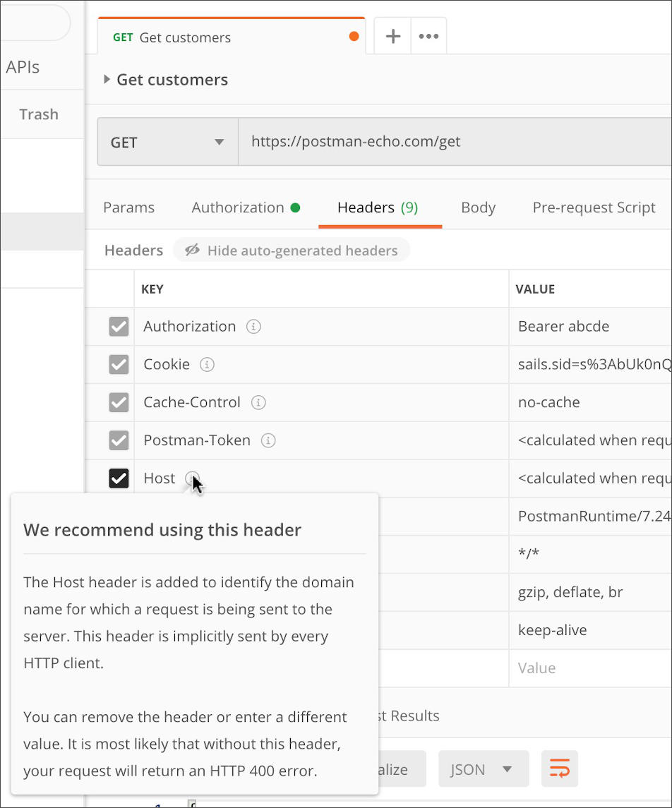Click the orange unsaved dot on the request tab
Screen dimensions: 672x808
pos(354,36)
